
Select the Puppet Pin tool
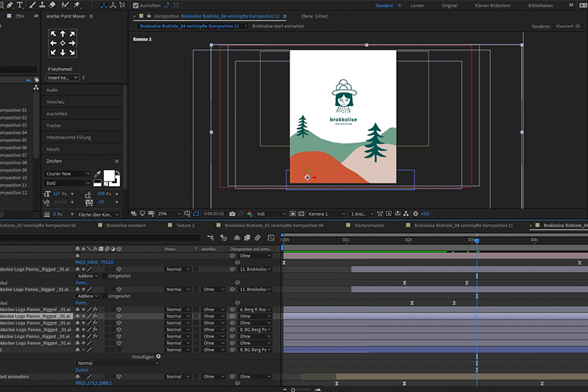(x=77, y=5)
